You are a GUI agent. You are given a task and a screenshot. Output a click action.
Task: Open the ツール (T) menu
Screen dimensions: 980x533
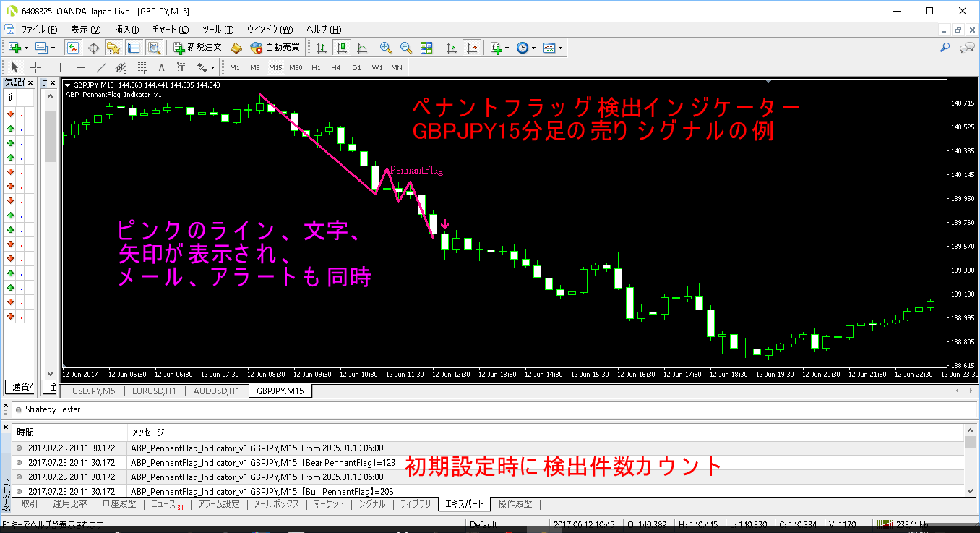[x=218, y=30]
